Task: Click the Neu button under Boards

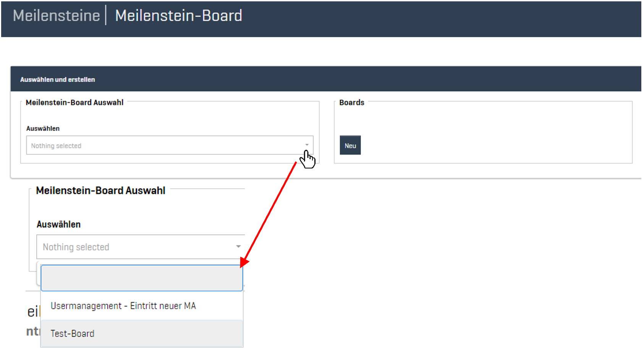Action: tap(350, 145)
